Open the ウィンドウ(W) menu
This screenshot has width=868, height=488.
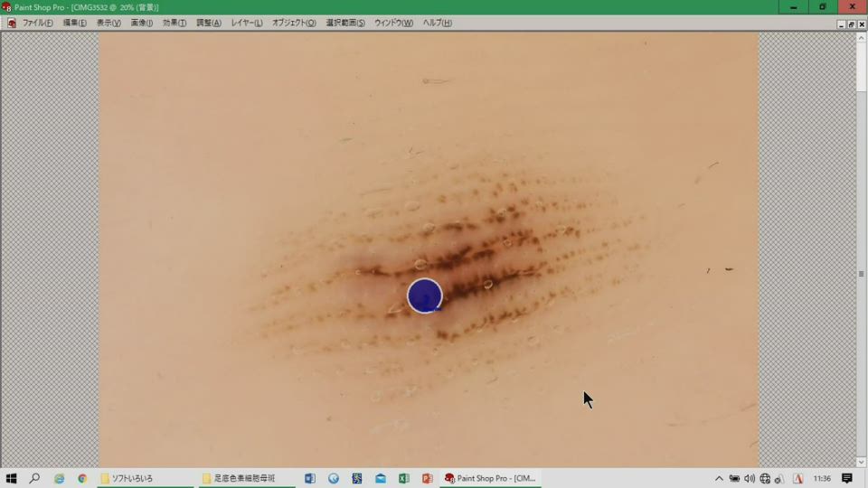393,23
